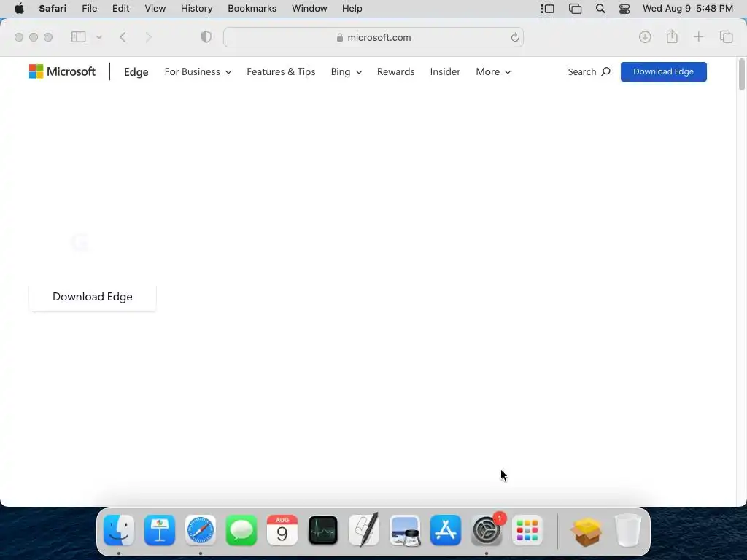Open App Store from the Dock
Image resolution: width=747 pixels, height=560 pixels.
(446, 530)
